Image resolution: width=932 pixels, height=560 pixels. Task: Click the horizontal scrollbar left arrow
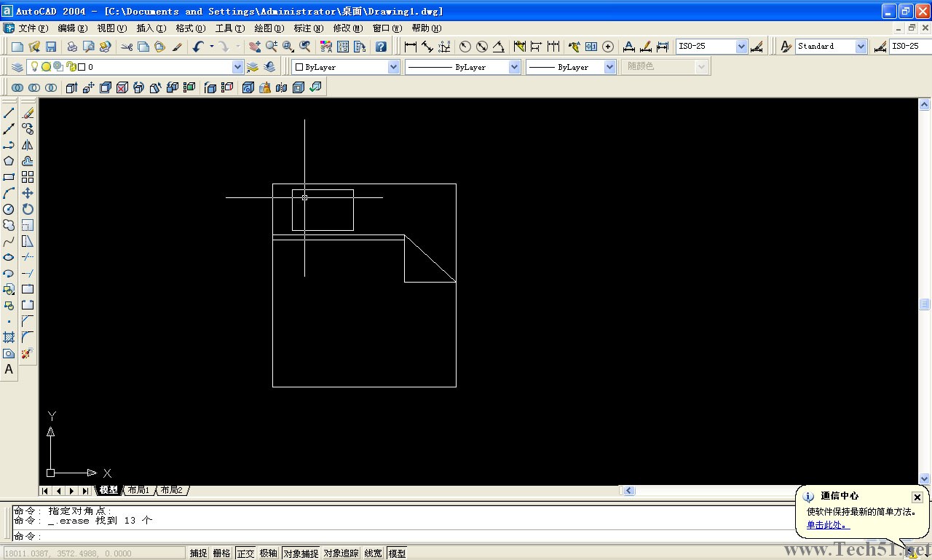coord(629,491)
